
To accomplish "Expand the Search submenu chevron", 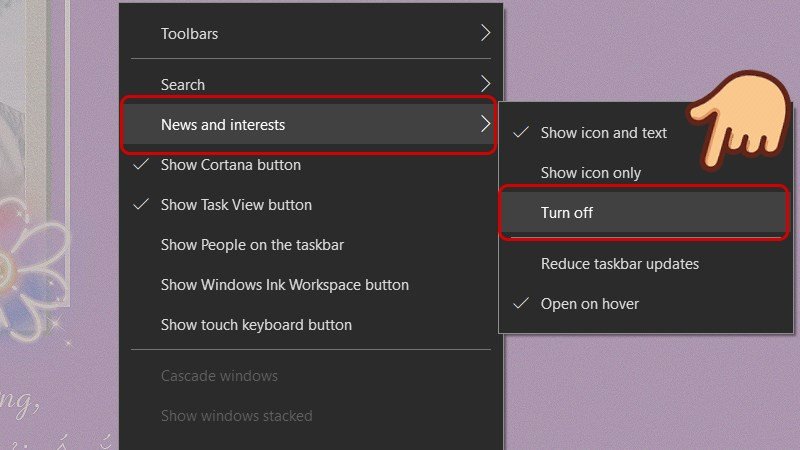I will coord(485,84).
